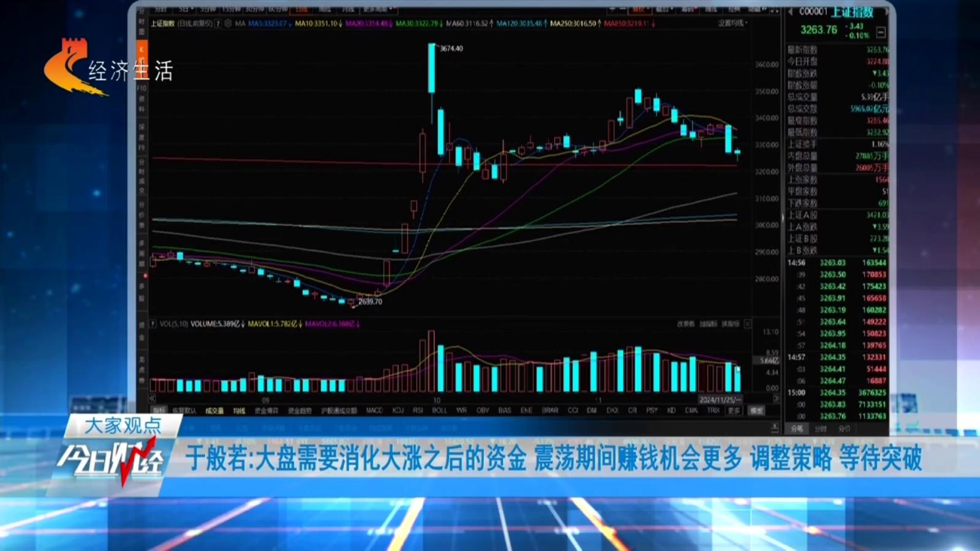Click the 模板 button at the indicator bar
The height and width of the screenshot is (551, 980).
757,411
